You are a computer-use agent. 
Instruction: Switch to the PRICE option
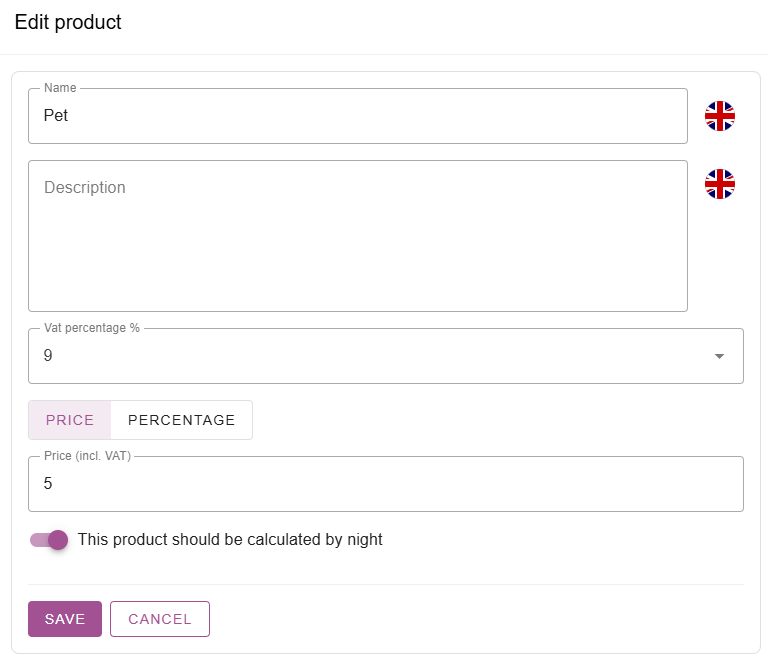click(x=70, y=420)
